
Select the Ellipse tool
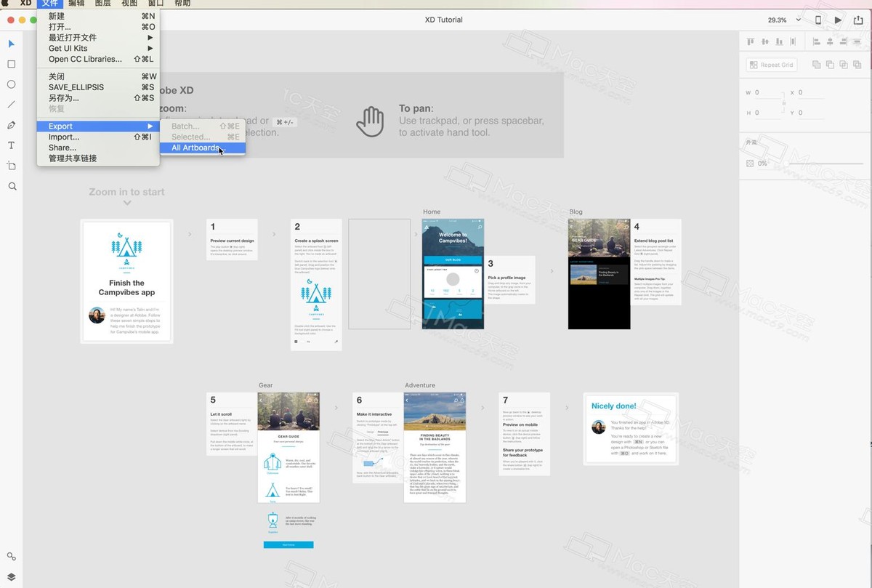12,84
